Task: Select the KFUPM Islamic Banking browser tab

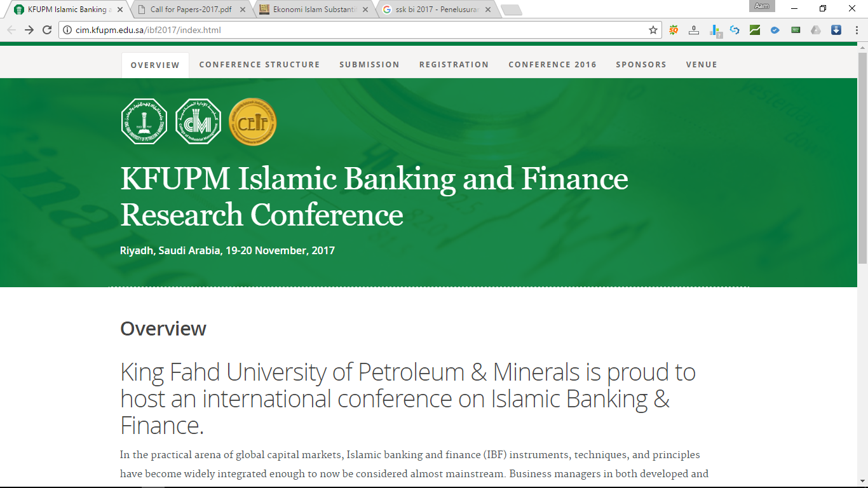Action: tap(68, 10)
